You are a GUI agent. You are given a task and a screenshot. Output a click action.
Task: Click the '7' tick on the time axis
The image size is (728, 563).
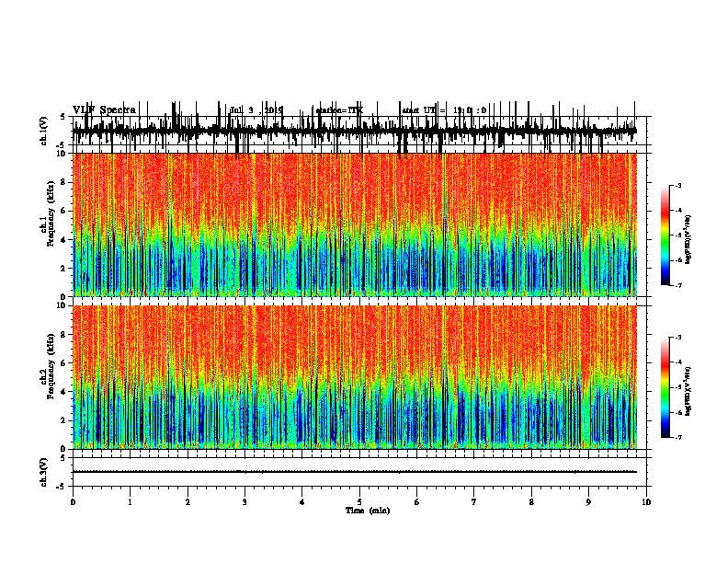click(x=474, y=502)
